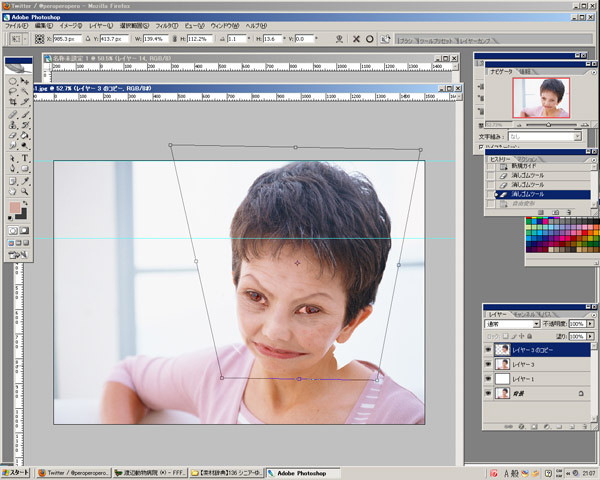Image resolution: width=600 pixels, height=480 pixels.
Task: Select the Paint Bucket tool
Action: click(x=24, y=135)
